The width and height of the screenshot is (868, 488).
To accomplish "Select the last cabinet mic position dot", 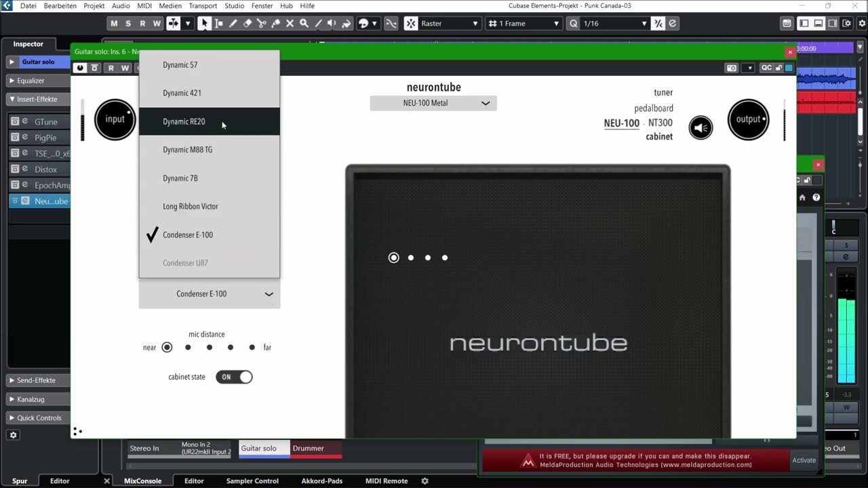I will point(445,258).
